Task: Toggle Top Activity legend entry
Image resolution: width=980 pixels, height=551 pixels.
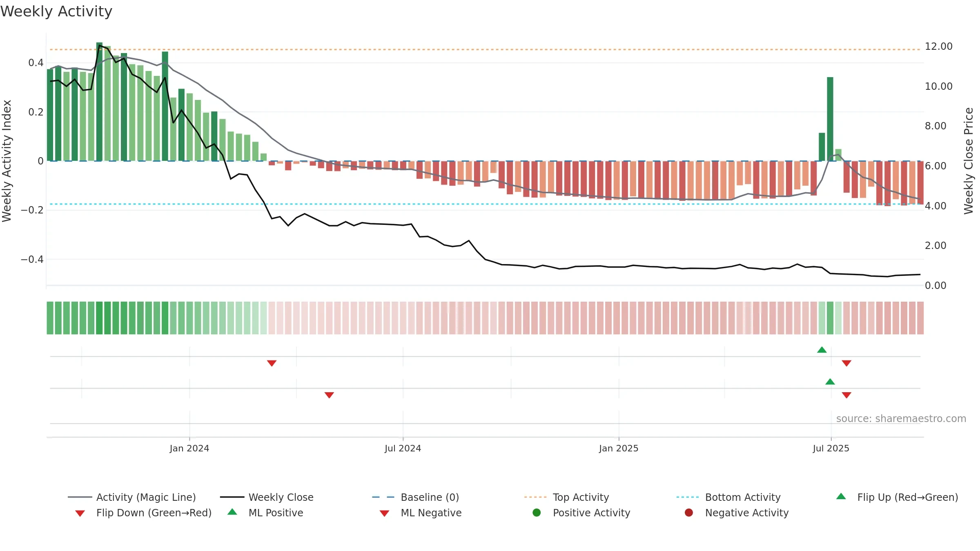Action: [x=566, y=497]
